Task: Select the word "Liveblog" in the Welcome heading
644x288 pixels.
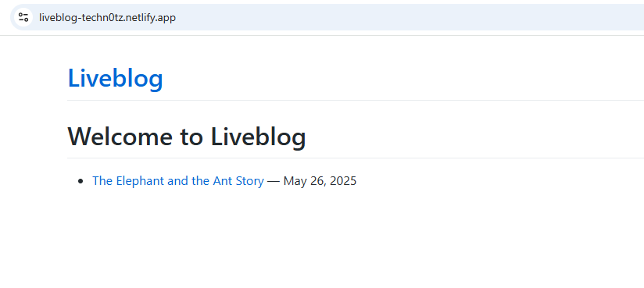Action: (259, 137)
